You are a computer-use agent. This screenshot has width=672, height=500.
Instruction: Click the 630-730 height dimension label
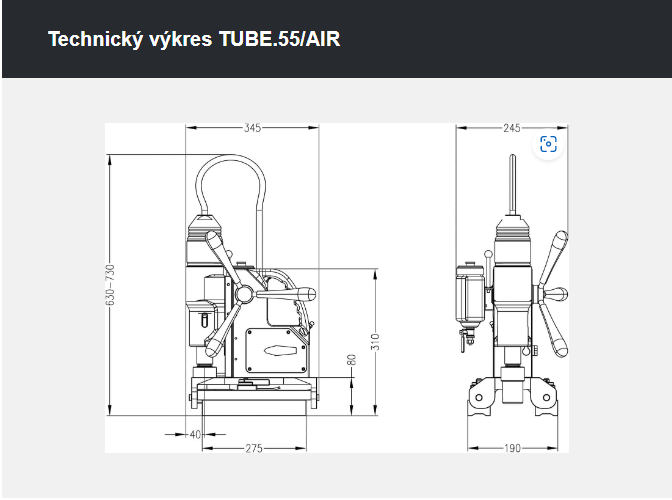[110, 285]
